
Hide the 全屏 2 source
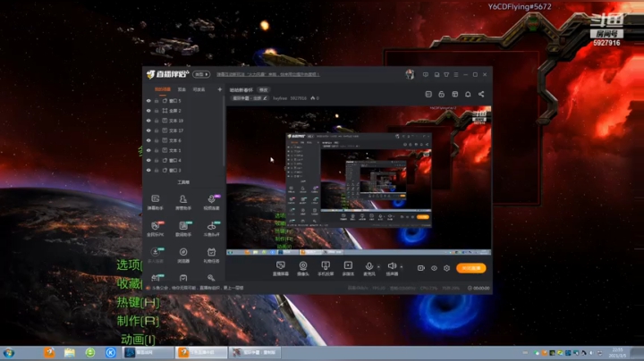(x=148, y=110)
